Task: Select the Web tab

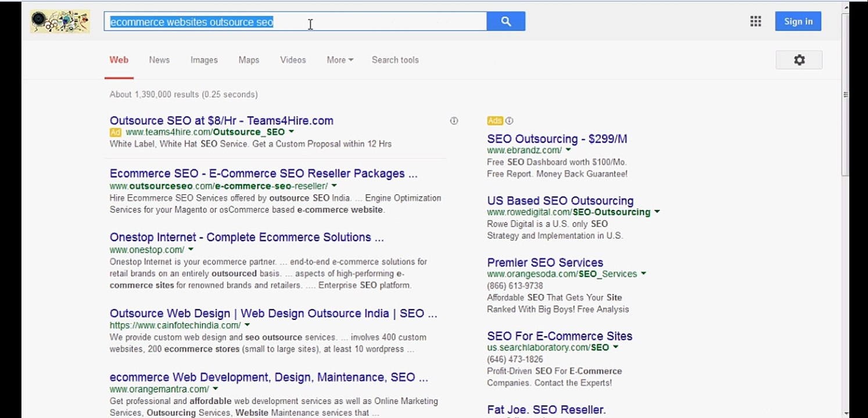Action: [119, 60]
